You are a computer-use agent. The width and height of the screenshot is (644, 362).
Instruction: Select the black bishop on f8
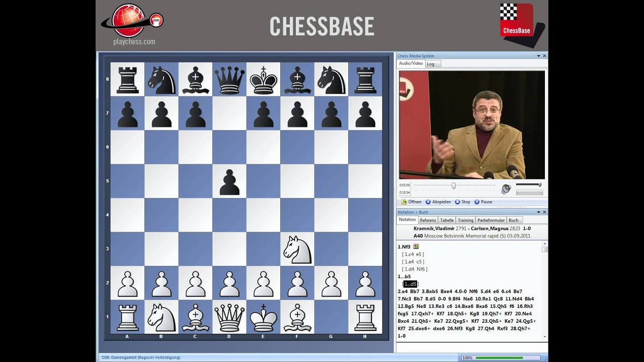pos(297,80)
